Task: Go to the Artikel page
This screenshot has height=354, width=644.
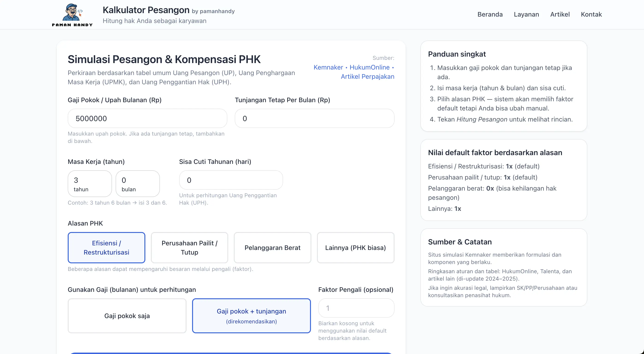Action: [560, 14]
